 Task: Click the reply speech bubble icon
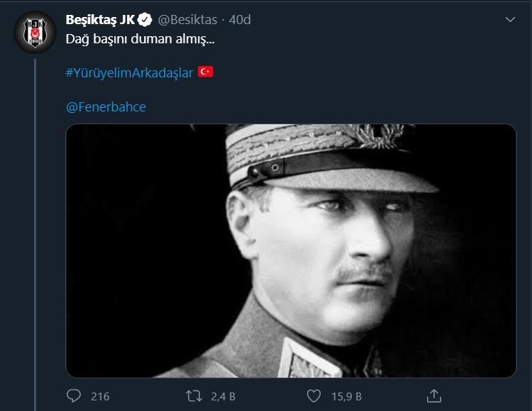74,395
